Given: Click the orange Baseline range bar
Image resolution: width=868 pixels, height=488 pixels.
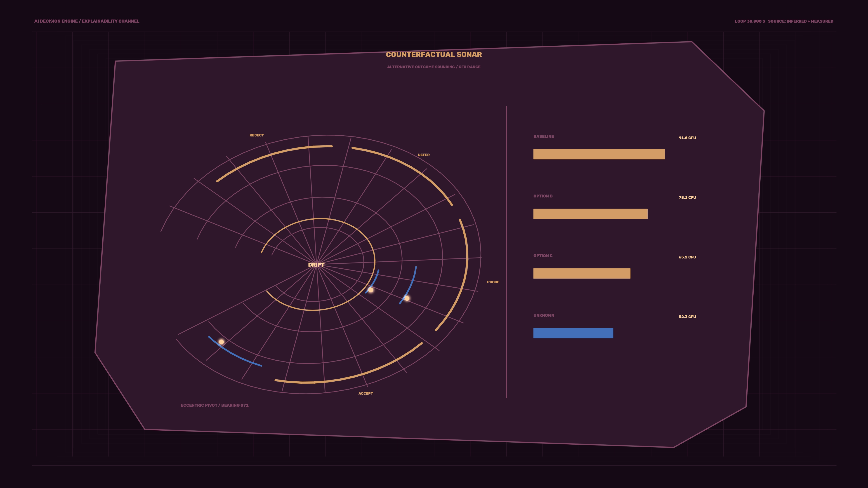Looking at the screenshot, I should tap(599, 154).
